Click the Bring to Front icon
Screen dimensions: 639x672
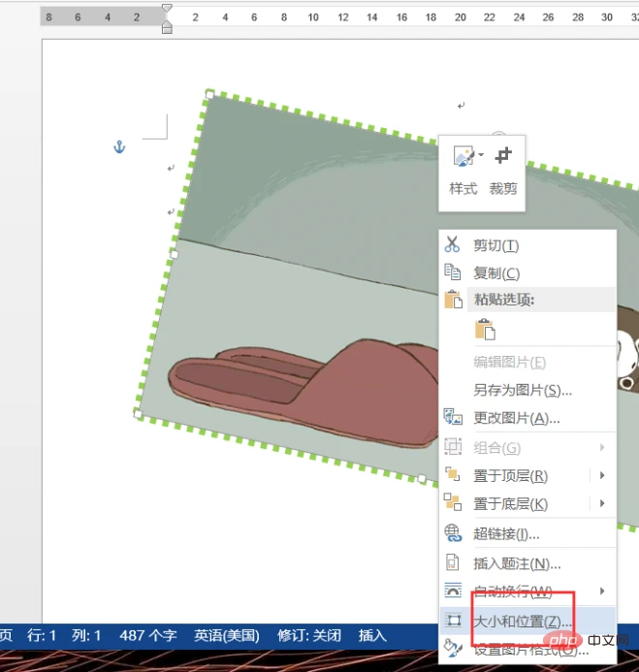coord(453,474)
